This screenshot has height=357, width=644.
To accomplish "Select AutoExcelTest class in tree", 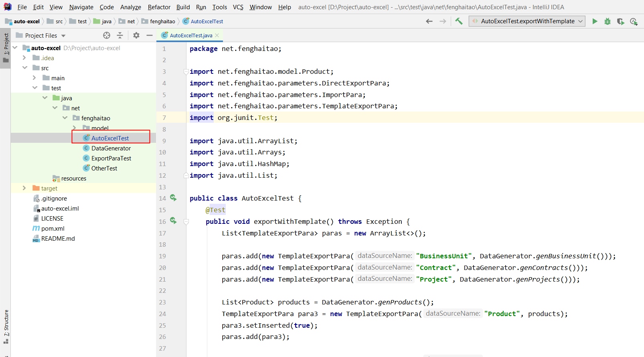I will pyautogui.click(x=106, y=138).
